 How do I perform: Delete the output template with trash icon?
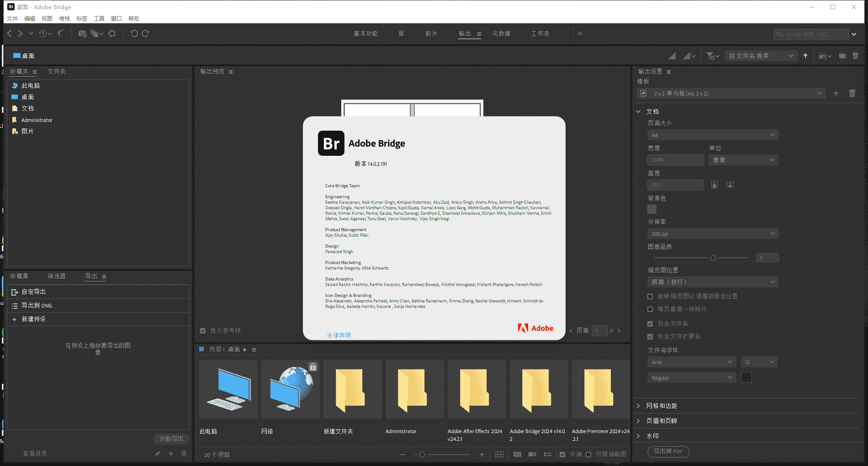coord(852,93)
